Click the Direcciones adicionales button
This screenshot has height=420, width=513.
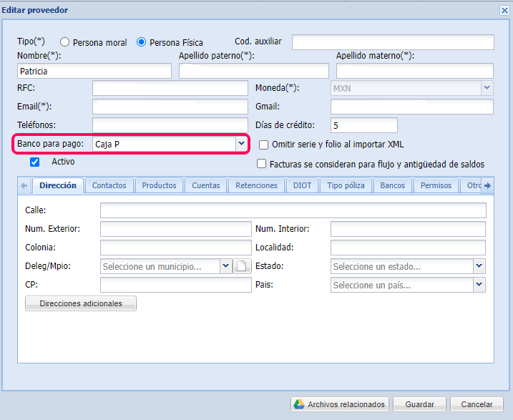[x=81, y=303]
